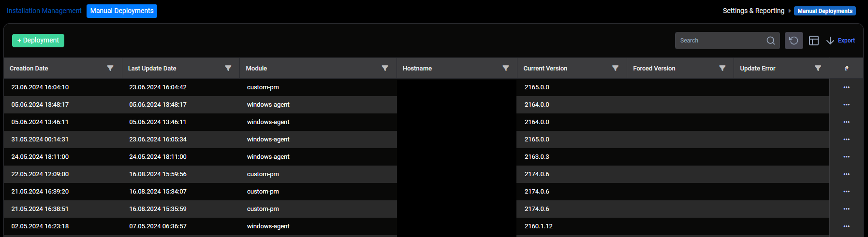The image size is (868, 237).
Task: Click the Forced Version filter icon
Action: coord(722,68)
